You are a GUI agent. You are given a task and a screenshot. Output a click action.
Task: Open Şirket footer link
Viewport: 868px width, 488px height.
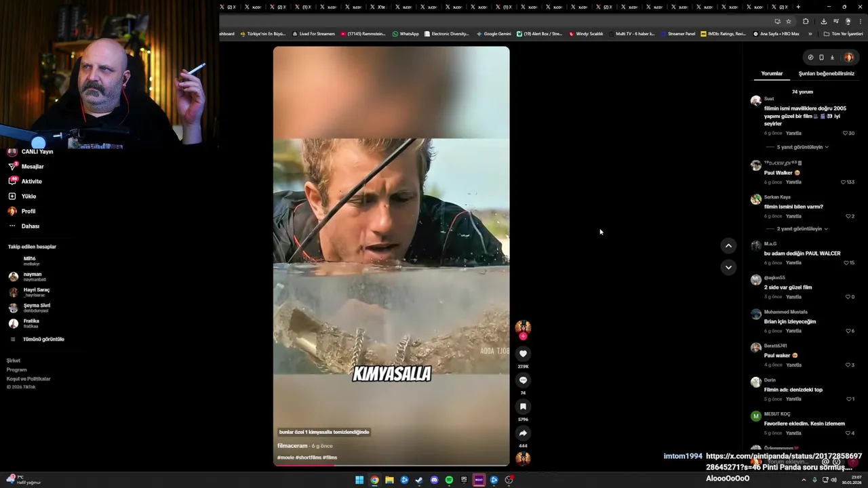click(x=14, y=361)
